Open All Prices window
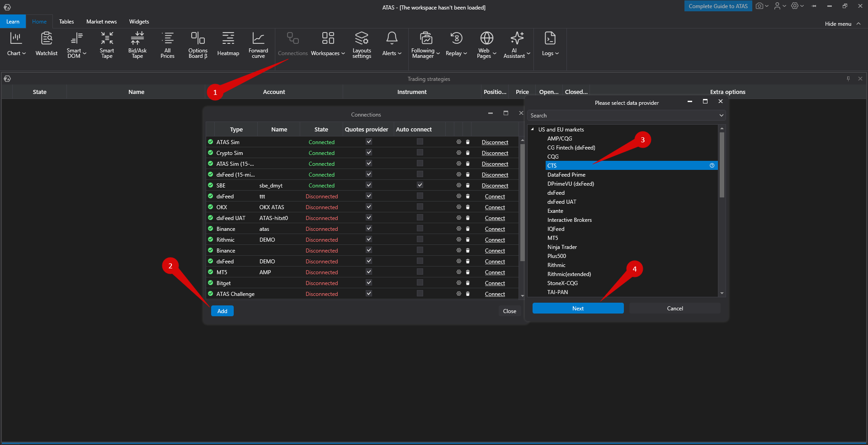 click(x=167, y=44)
